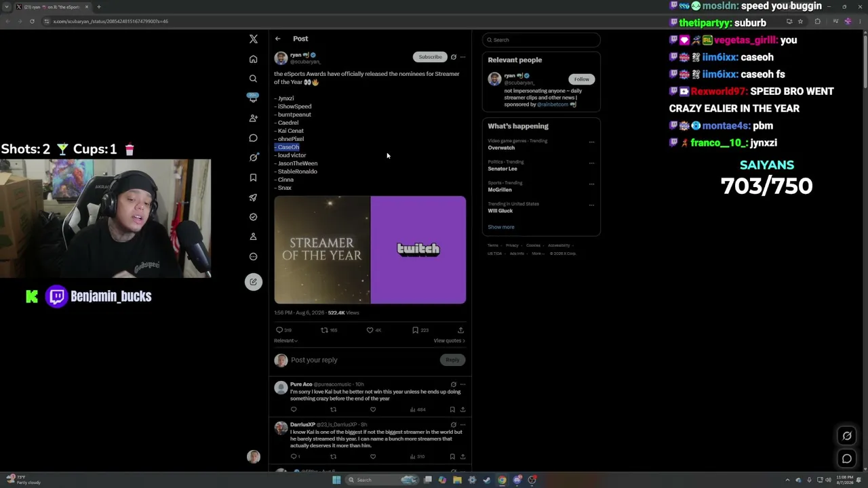Click Grok icon on DarriusXP's reply
This screenshot has width=868, height=488.
click(454, 424)
